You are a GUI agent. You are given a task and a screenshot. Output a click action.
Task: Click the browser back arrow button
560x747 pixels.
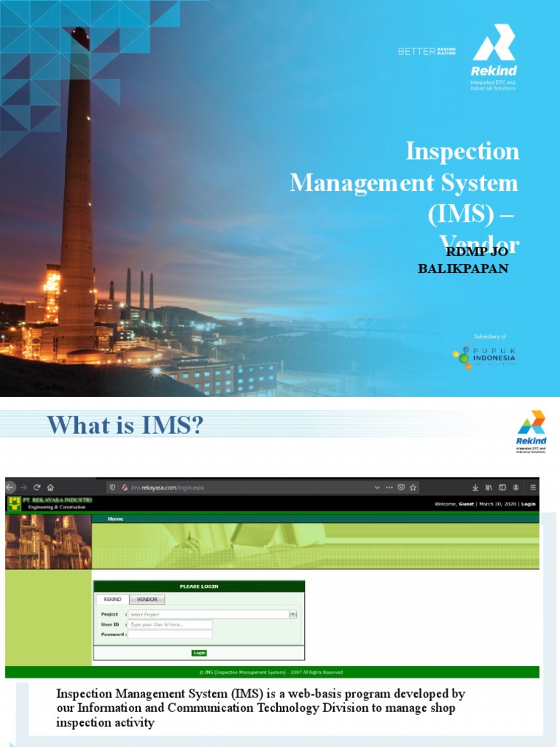(10, 487)
